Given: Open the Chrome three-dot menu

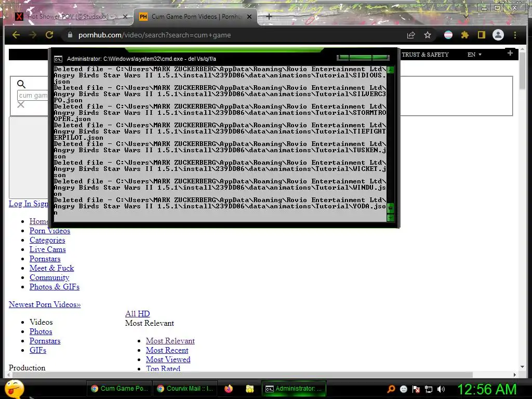Looking at the screenshot, I should (x=515, y=35).
